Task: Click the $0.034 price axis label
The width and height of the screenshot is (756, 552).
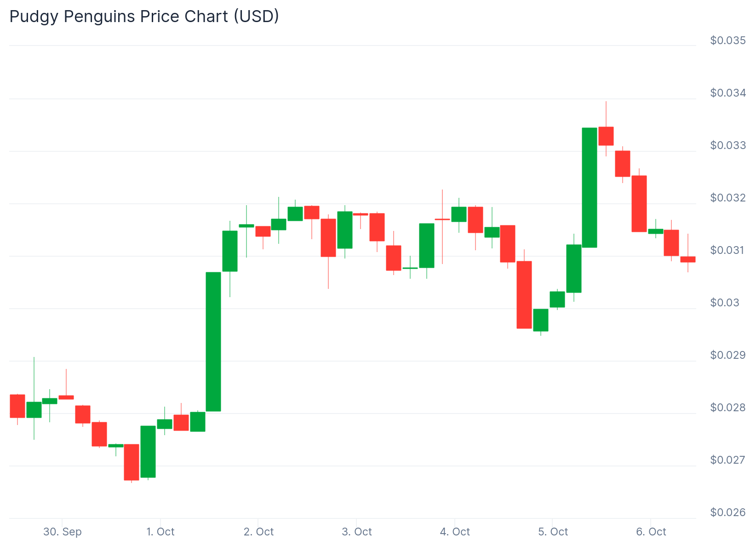Action: pyautogui.click(x=727, y=93)
